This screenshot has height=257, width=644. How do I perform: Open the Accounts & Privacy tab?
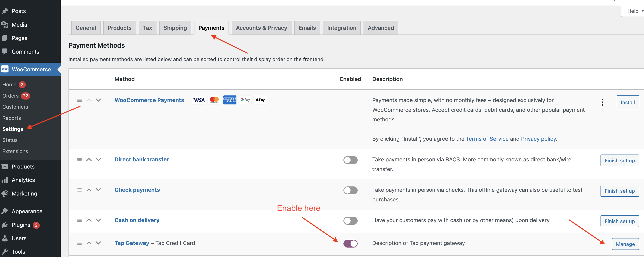(x=261, y=28)
